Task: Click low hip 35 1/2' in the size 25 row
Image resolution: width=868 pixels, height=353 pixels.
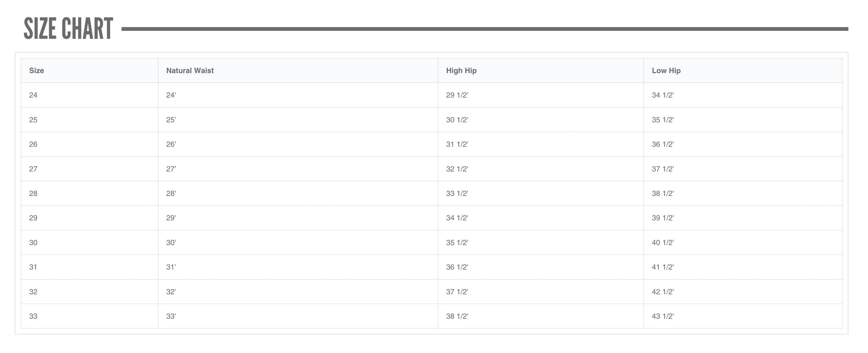Action: pos(663,120)
